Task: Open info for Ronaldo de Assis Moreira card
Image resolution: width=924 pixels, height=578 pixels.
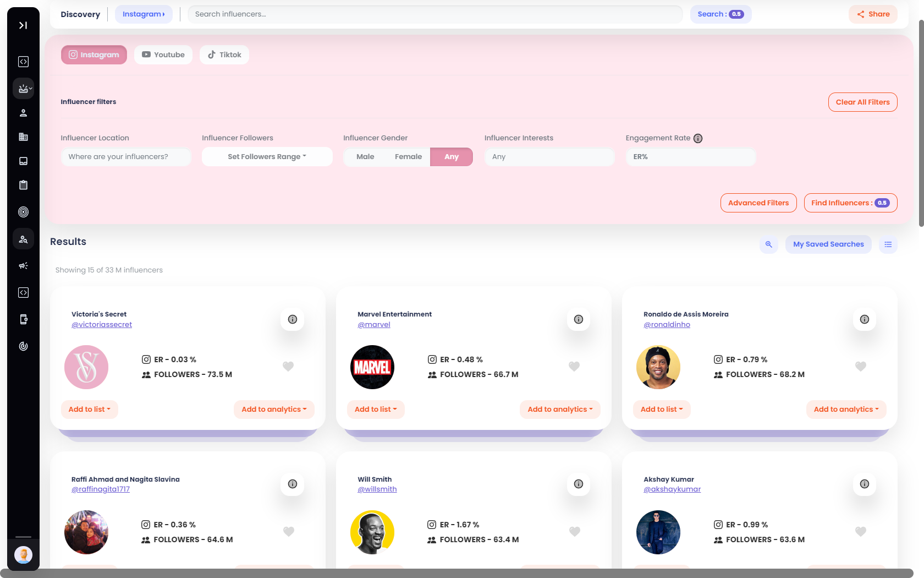Action: 865,319
